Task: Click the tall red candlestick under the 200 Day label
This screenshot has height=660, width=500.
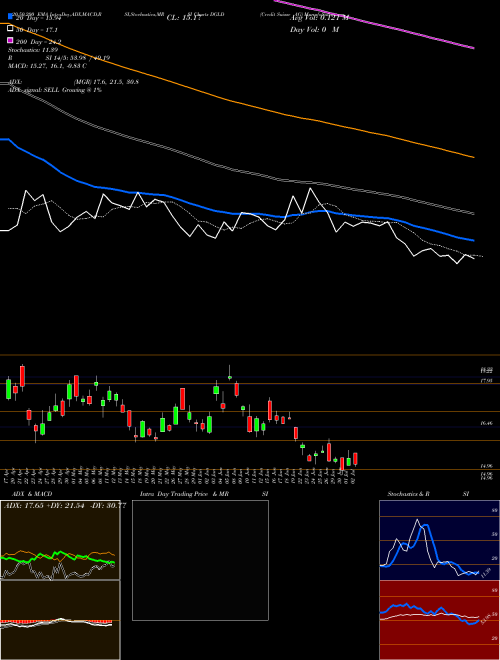Action: point(22,376)
